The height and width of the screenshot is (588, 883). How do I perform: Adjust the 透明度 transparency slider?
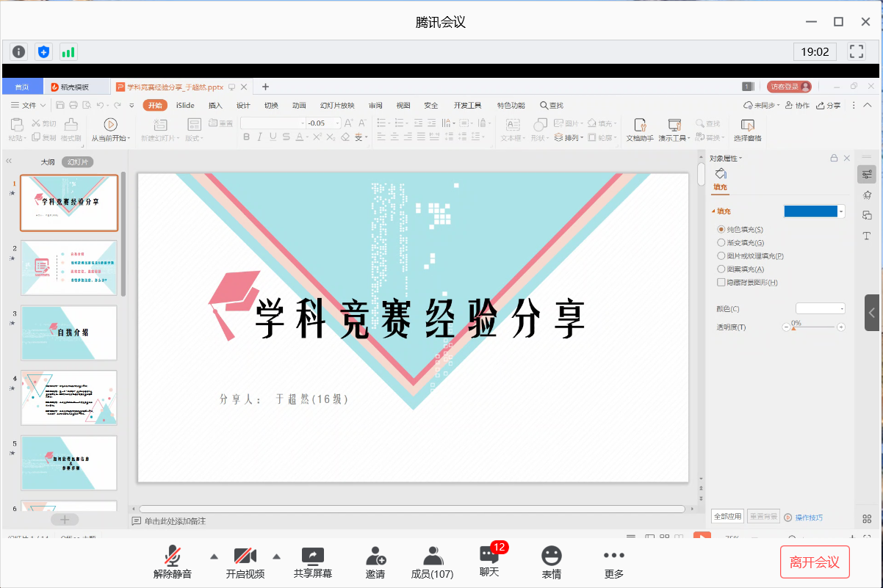793,327
